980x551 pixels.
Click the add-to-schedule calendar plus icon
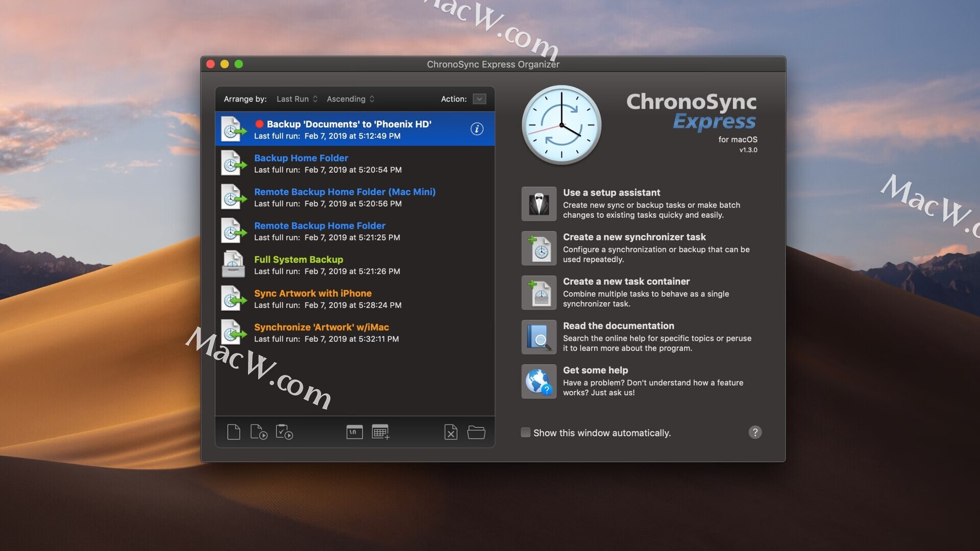coord(380,432)
